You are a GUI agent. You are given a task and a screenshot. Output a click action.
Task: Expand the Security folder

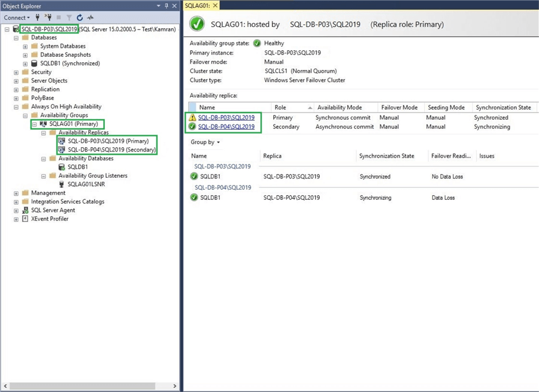16,72
